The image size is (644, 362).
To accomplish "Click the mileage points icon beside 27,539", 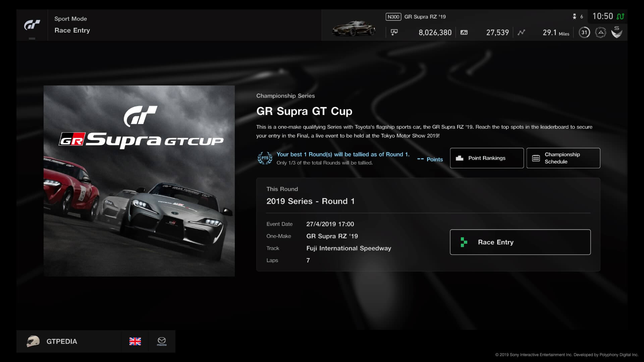I will pyautogui.click(x=464, y=33).
